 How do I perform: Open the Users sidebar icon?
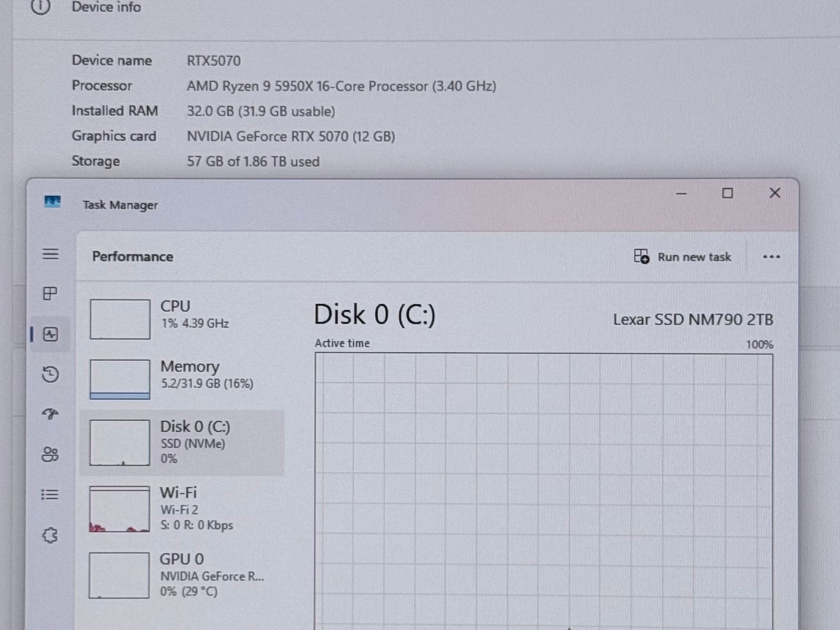click(x=50, y=454)
